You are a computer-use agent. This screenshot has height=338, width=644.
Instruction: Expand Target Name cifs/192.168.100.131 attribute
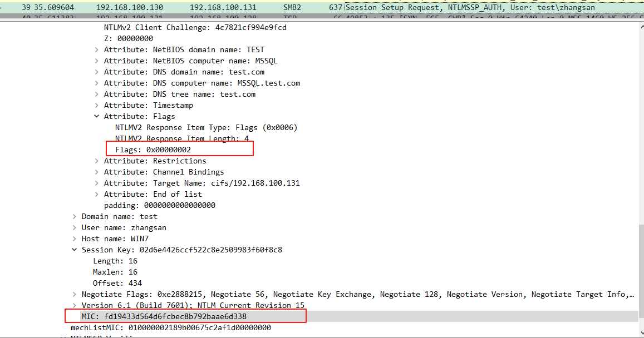point(97,183)
